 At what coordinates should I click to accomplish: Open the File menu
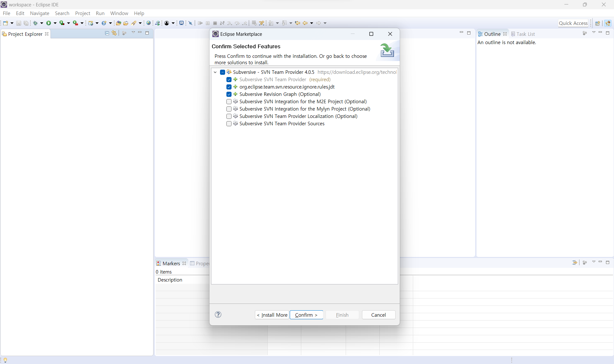tap(6, 13)
